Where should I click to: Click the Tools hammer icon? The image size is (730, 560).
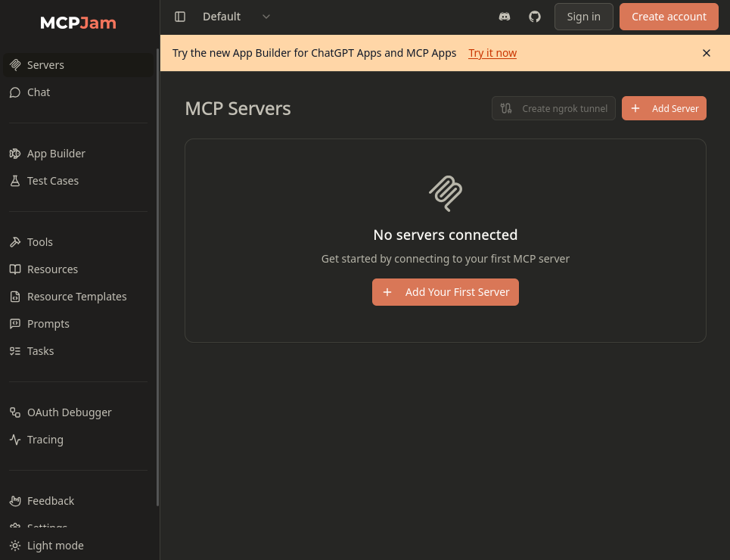[x=15, y=242]
